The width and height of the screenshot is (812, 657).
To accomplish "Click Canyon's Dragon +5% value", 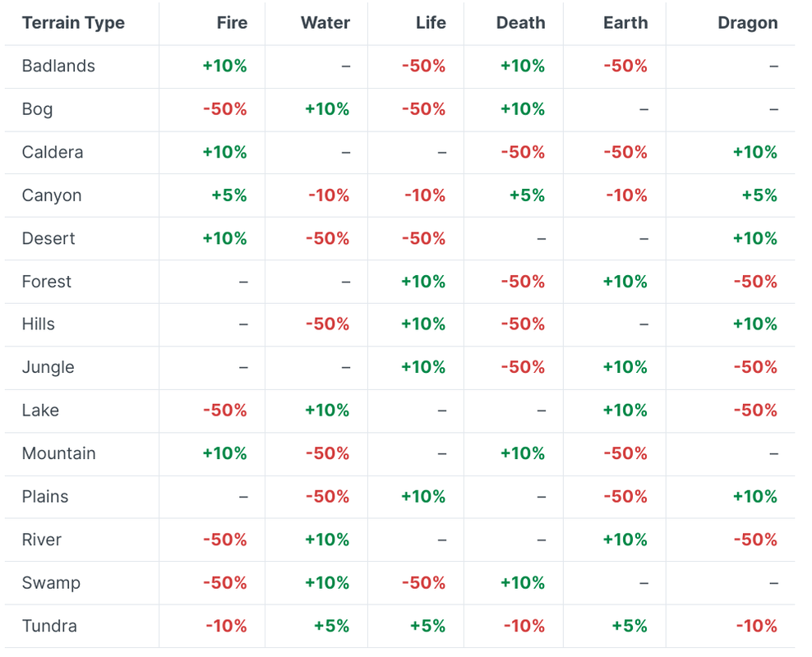I will coord(759,195).
